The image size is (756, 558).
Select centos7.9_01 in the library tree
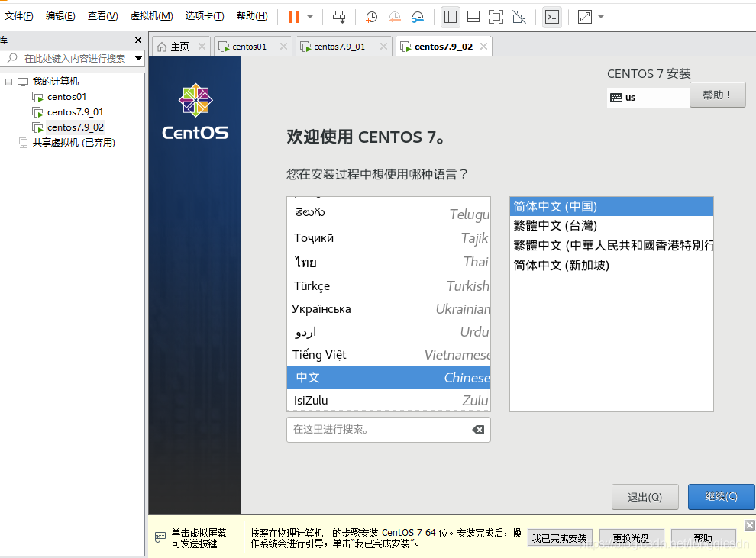(75, 112)
